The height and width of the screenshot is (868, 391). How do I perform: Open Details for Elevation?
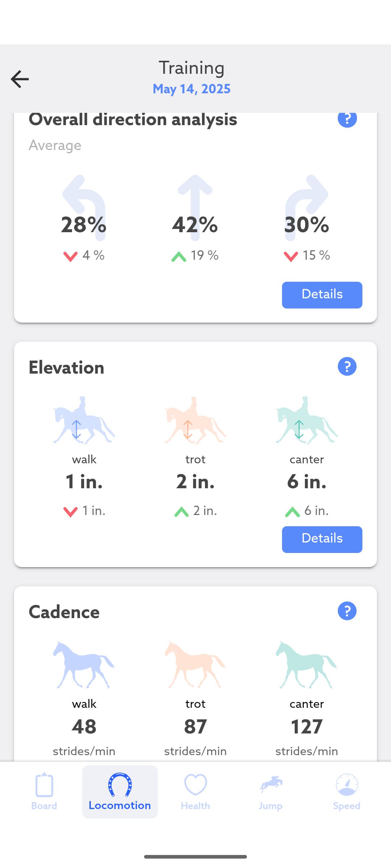pyautogui.click(x=322, y=539)
